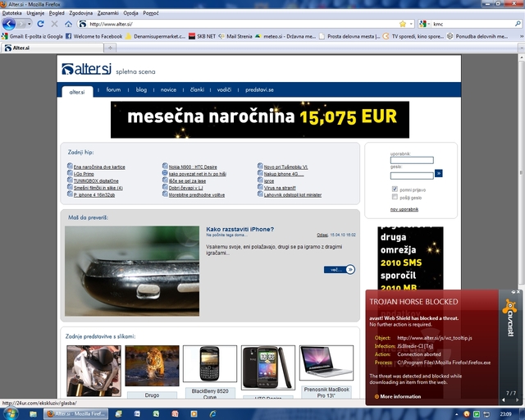Open the Urejanje menu

tap(35, 13)
